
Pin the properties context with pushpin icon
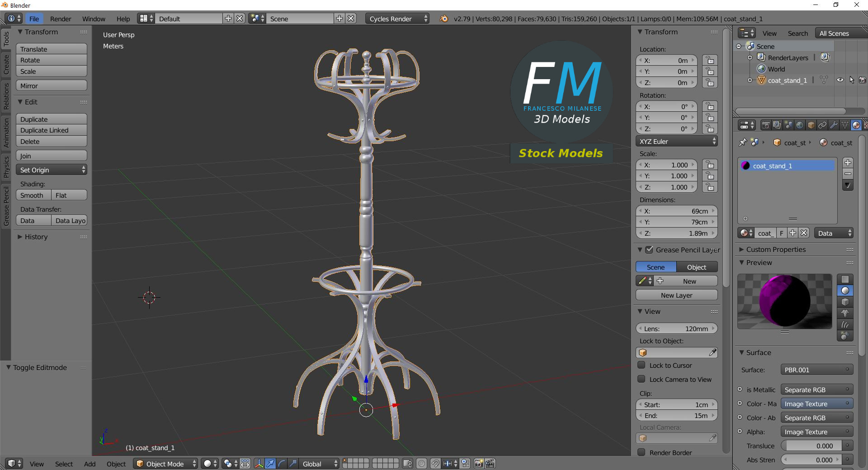tap(743, 142)
